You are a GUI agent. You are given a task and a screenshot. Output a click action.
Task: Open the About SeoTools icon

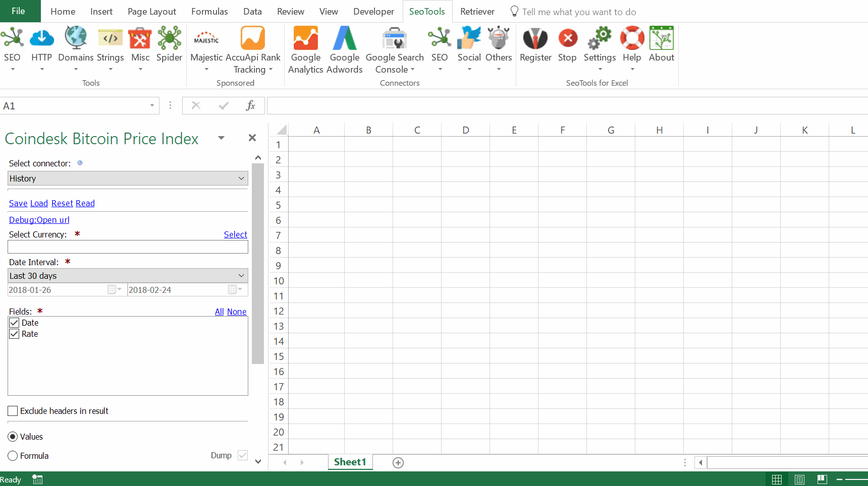point(662,38)
